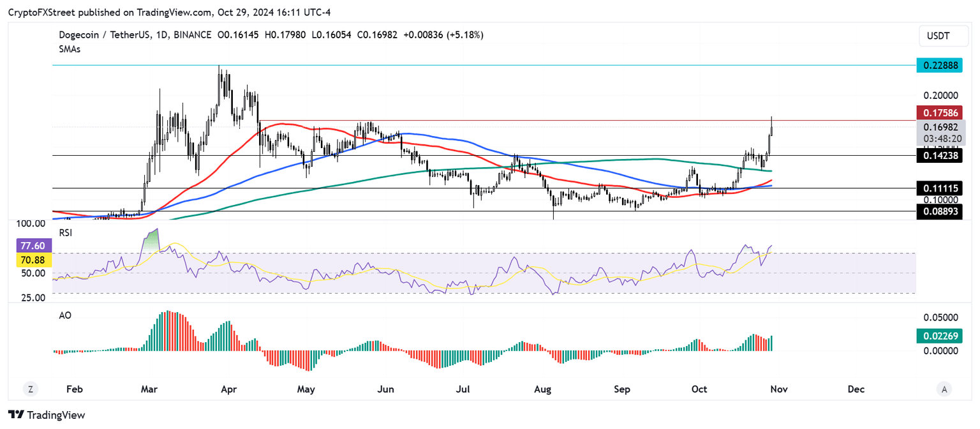Click the SMAs indicator label
980x429 pixels.
(x=69, y=49)
